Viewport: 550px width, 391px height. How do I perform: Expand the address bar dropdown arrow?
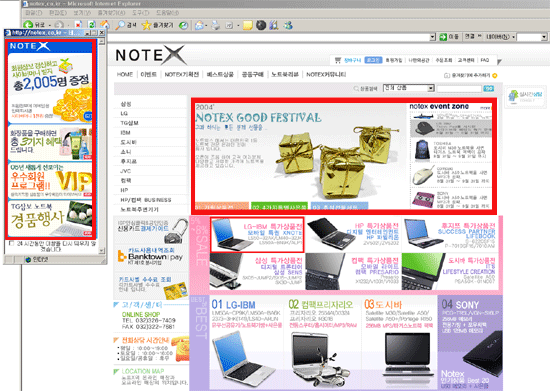(432, 37)
